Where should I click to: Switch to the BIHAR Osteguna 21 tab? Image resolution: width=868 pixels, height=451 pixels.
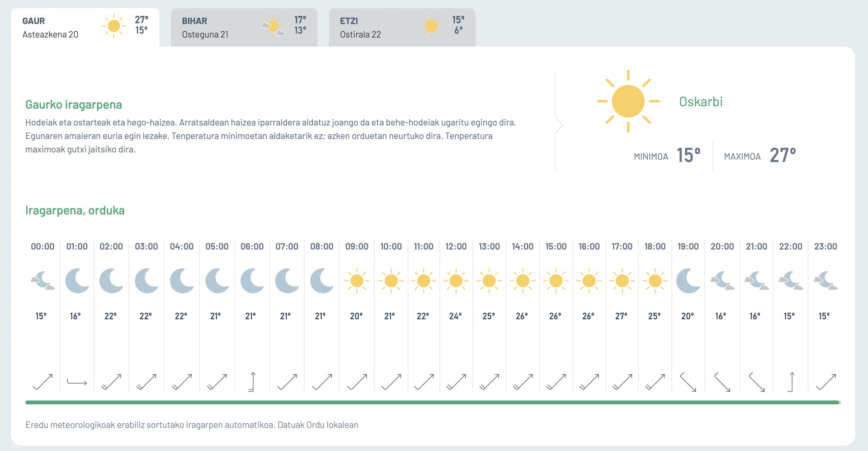pos(244,27)
